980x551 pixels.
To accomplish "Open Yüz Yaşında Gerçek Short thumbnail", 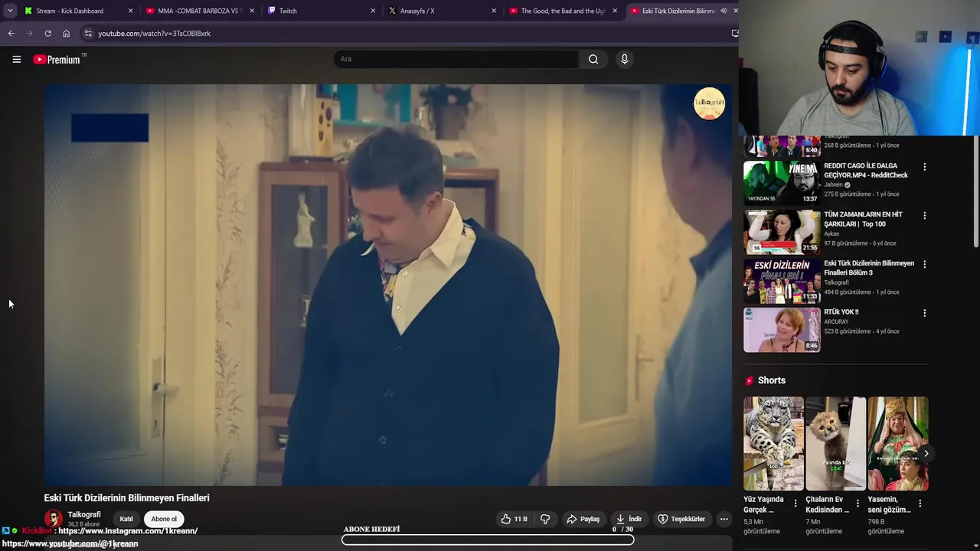I will (x=773, y=443).
